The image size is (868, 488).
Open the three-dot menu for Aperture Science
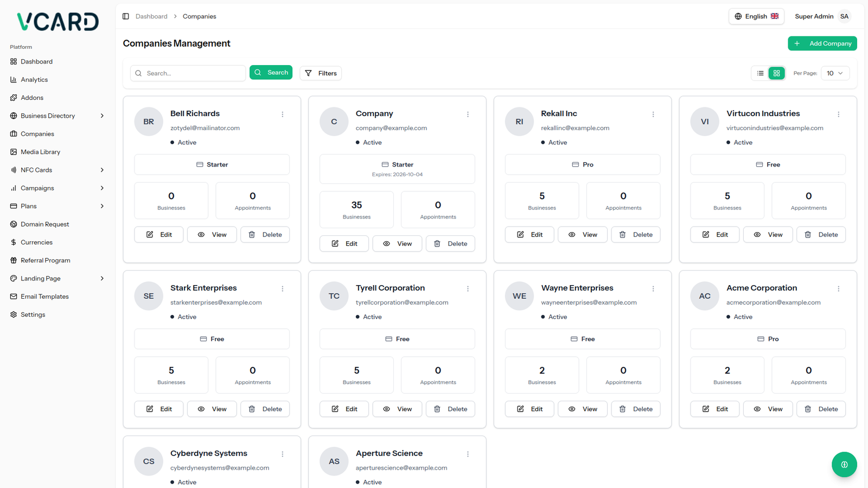tap(468, 454)
